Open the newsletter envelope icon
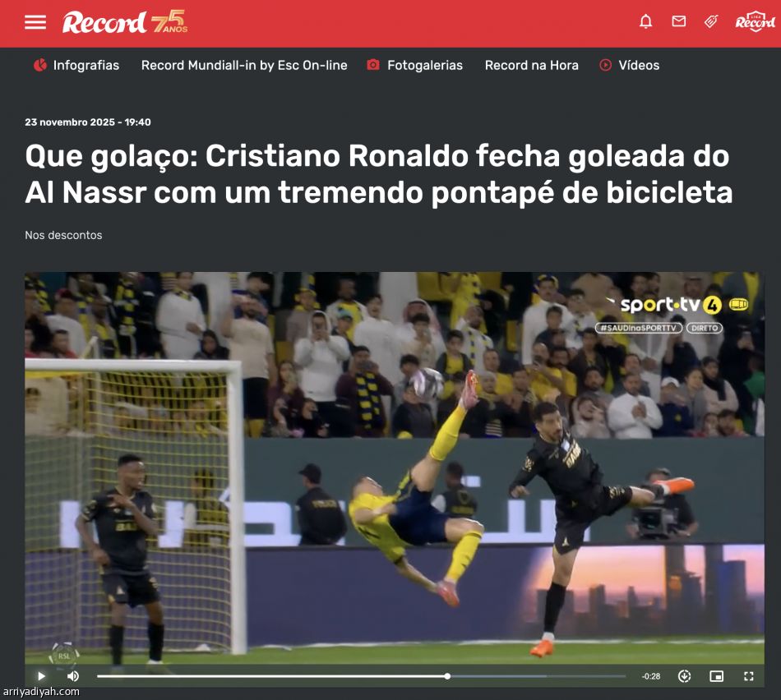 coord(678,21)
